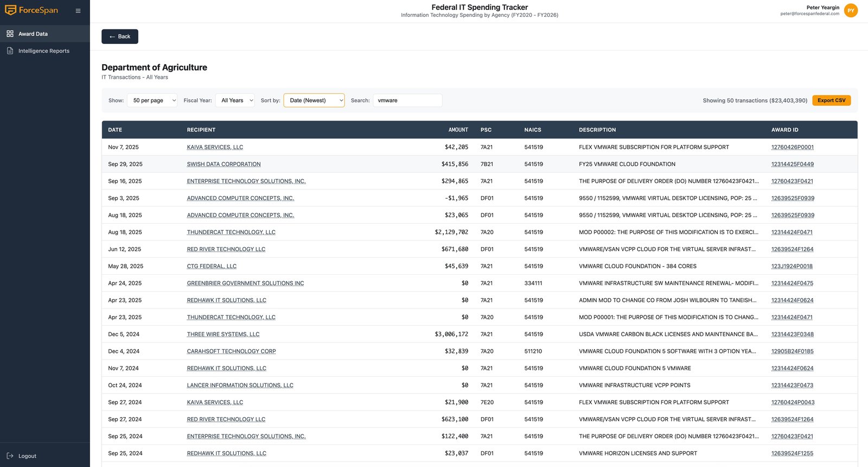Open KAIVA SERVICES, LLC in Nov 7, 2025 row
Viewport: 868px width, 467px height.
click(x=215, y=147)
